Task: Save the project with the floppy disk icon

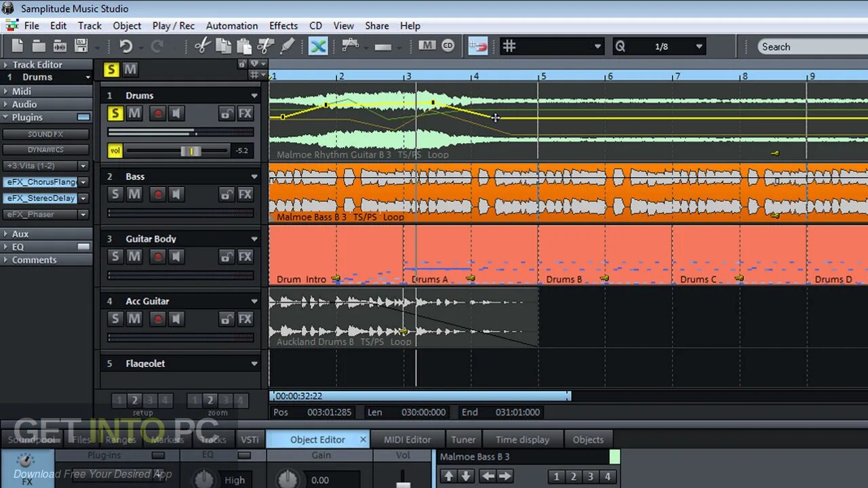Action: [x=81, y=46]
